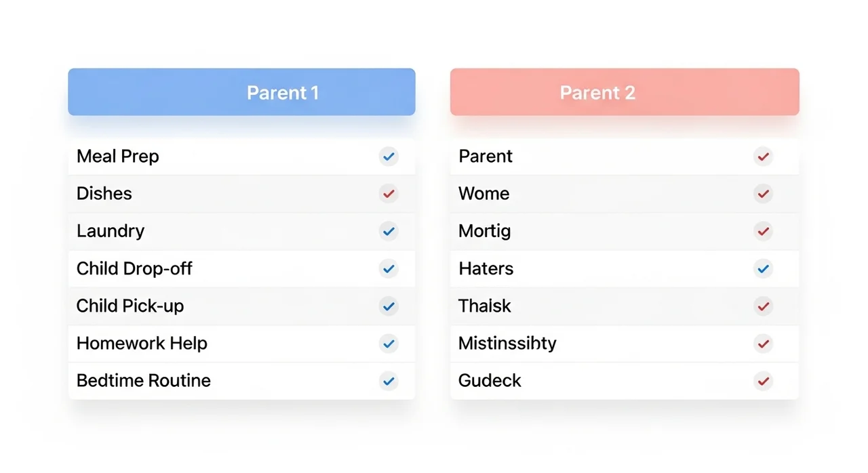The height and width of the screenshot is (473, 868).
Task: Click the checkmark beside Wome
Action: 763,194
